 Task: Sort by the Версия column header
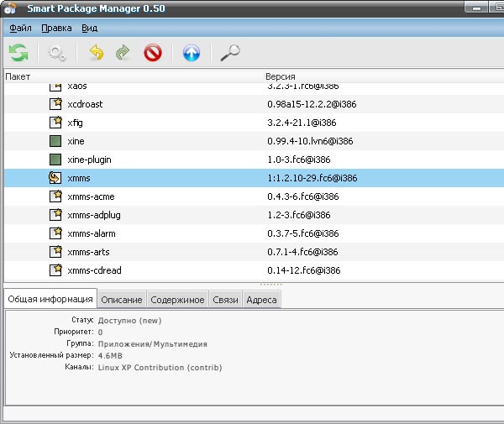[384, 76]
